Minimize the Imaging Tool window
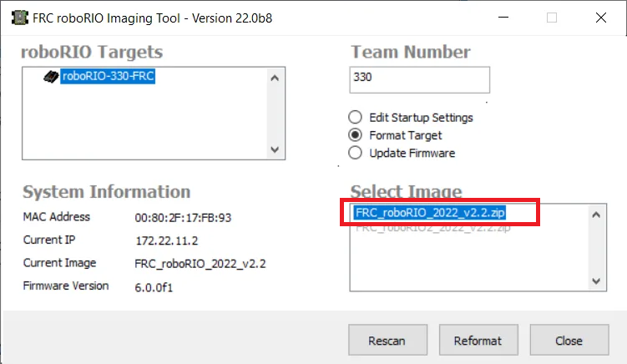 click(x=503, y=18)
